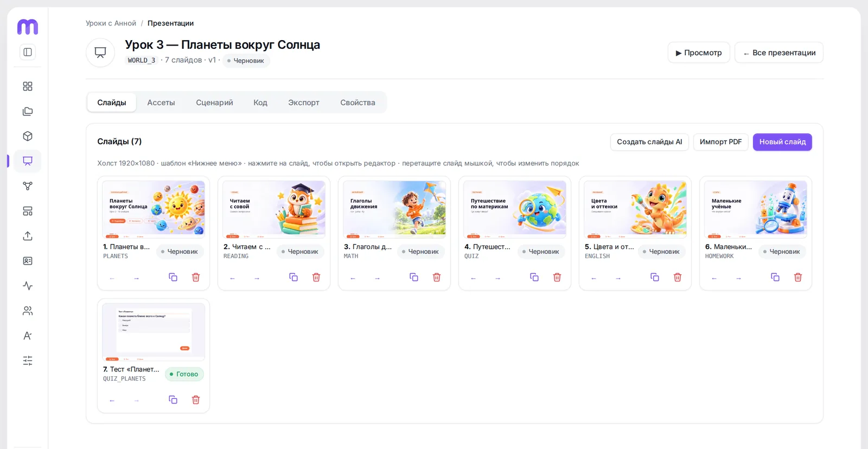Open the graph nodes icon in sidebar

tap(28, 186)
